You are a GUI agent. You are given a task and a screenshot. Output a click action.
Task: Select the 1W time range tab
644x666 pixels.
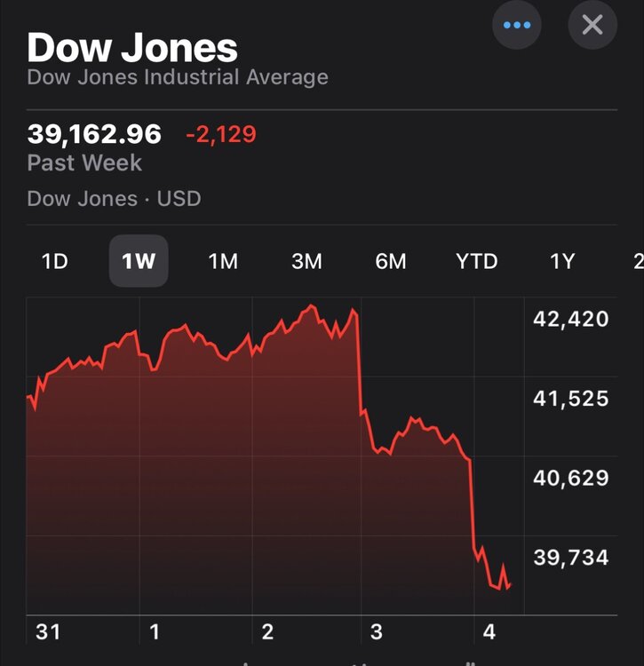(x=139, y=261)
